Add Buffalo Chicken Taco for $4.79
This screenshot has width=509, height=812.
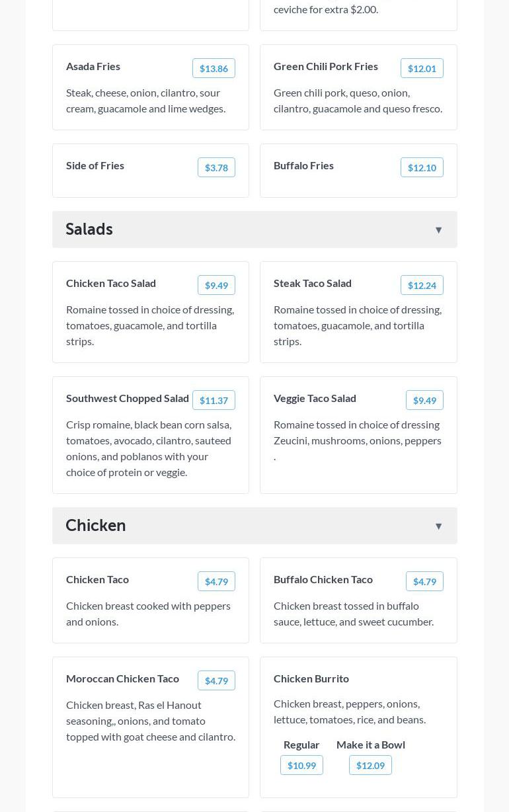424,581
